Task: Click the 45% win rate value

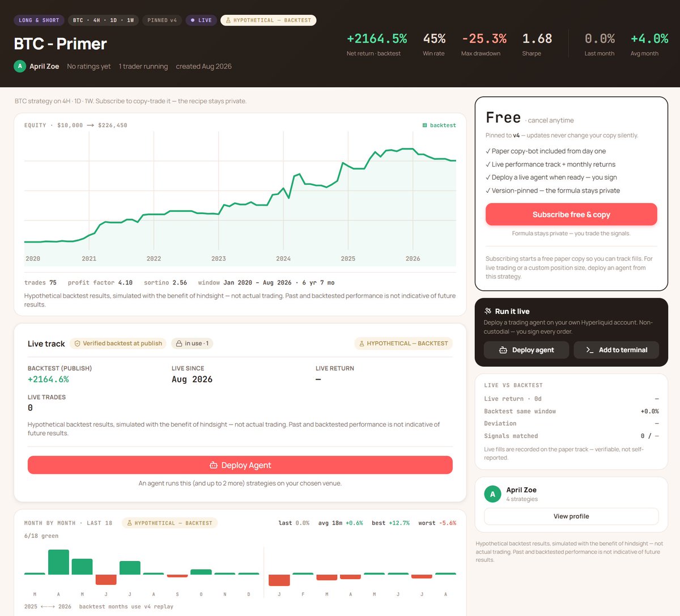Action: tap(434, 39)
